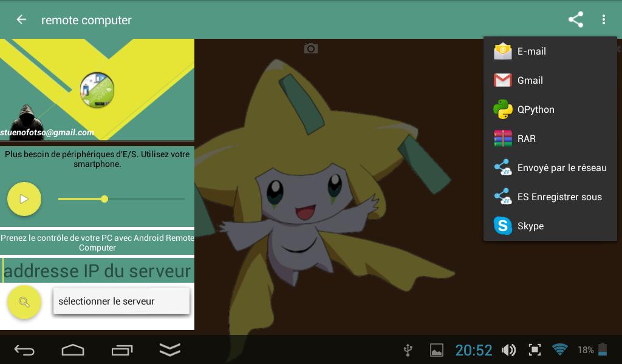Tap the battery icon showing 18%
The width and height of the screenshot is (622, 364).
[x=603, y=349]
